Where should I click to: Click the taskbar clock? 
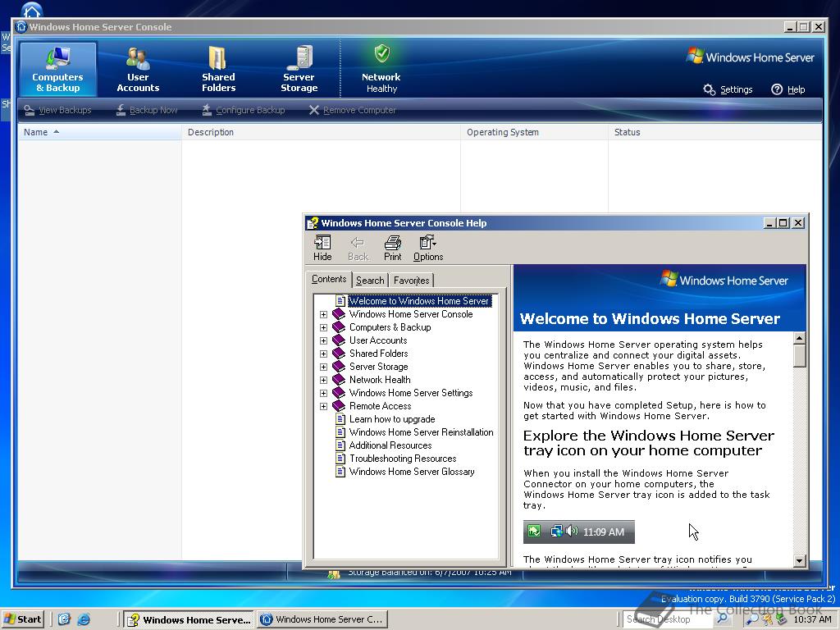[x=812, y=619]
